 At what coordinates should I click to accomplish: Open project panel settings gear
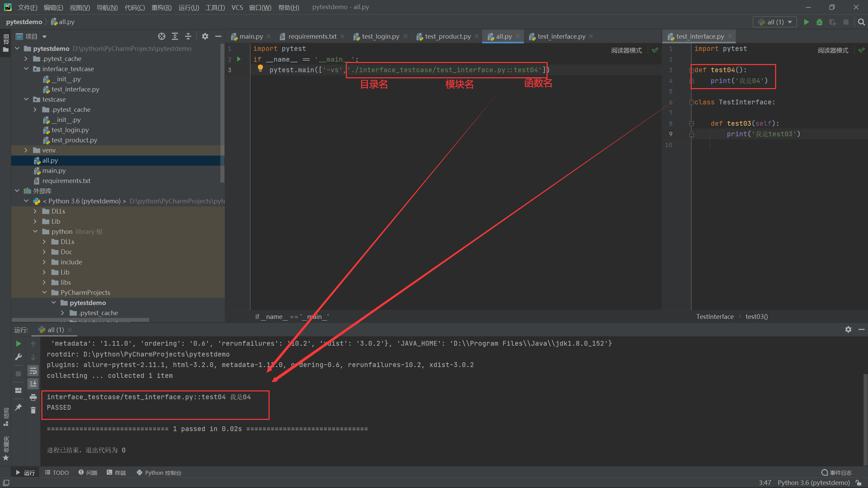[205, 36]
